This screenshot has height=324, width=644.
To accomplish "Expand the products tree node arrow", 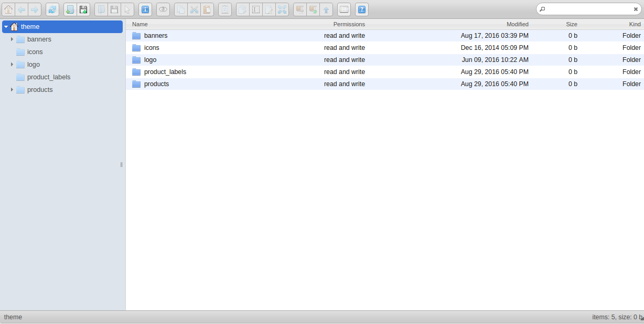I will click(x=12, y=90).
